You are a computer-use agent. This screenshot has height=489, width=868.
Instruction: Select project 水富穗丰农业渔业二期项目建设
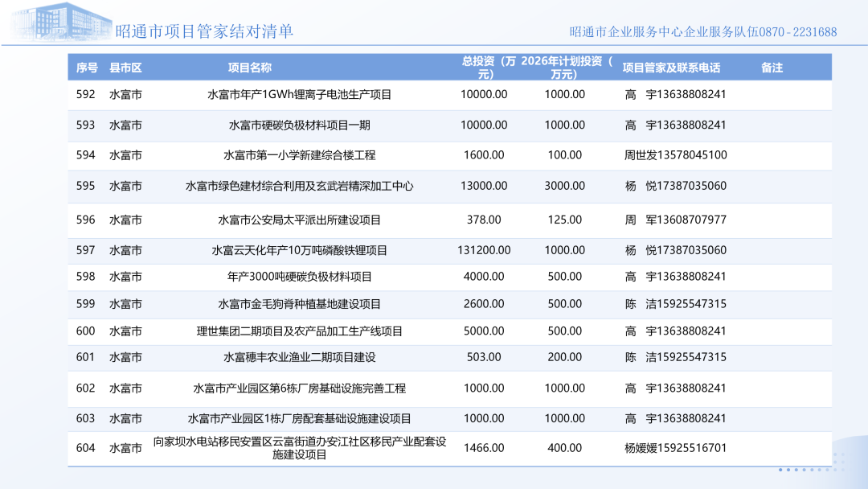300,357
